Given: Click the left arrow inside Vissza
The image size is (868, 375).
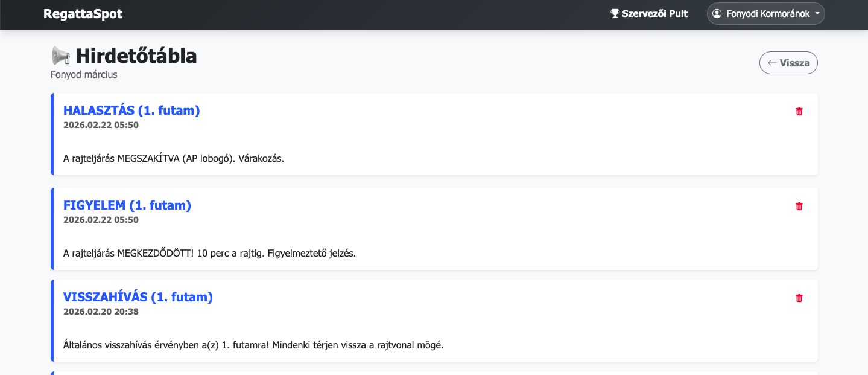Looking at the screenshot, I should 771,63.
